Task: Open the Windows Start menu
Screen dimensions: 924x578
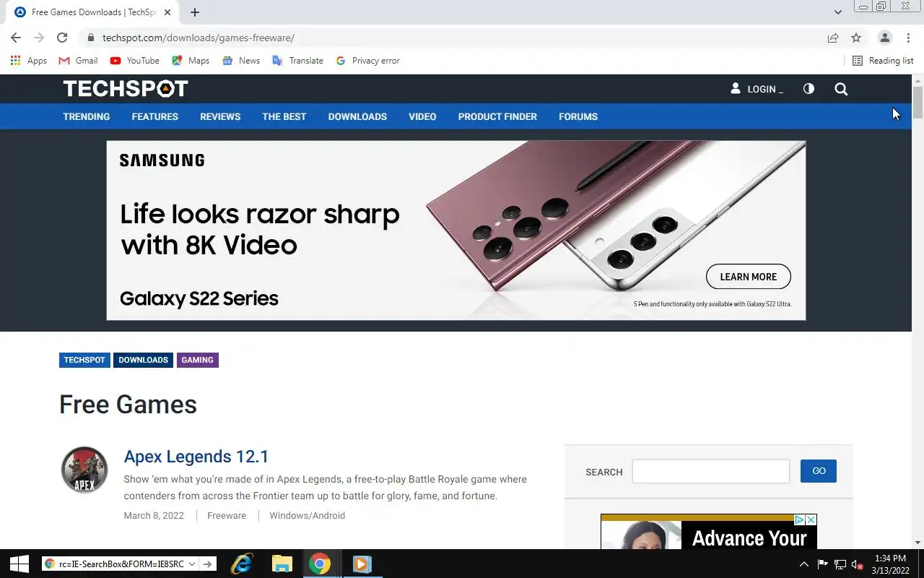Action: click(x=19, y=564)
